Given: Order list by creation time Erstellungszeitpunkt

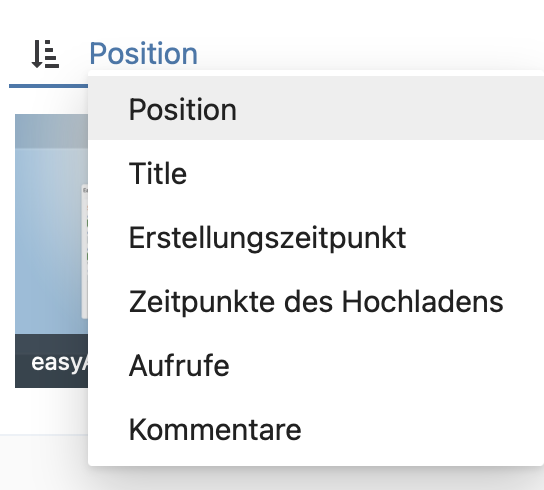Looking at the screenshot, I should (316, 237).
